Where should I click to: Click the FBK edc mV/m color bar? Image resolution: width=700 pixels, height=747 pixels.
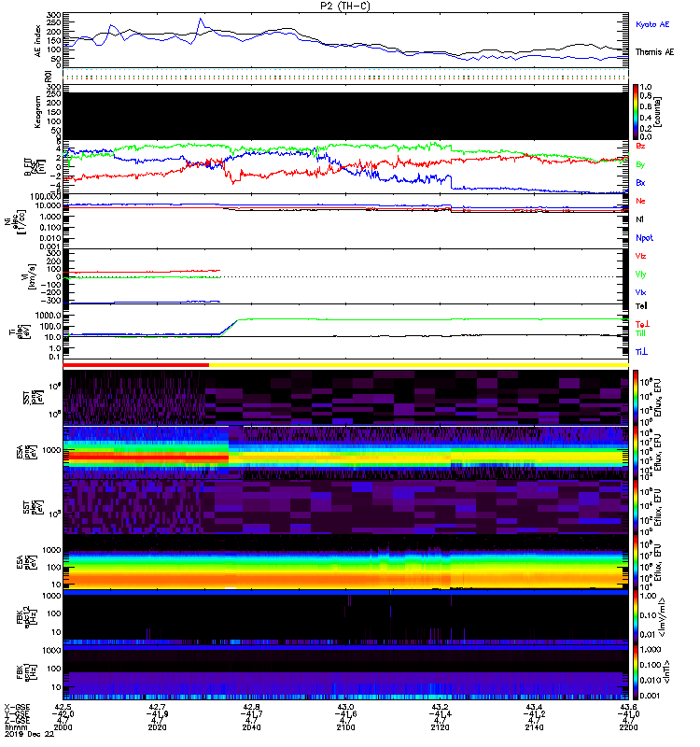[x=636, y=617]
